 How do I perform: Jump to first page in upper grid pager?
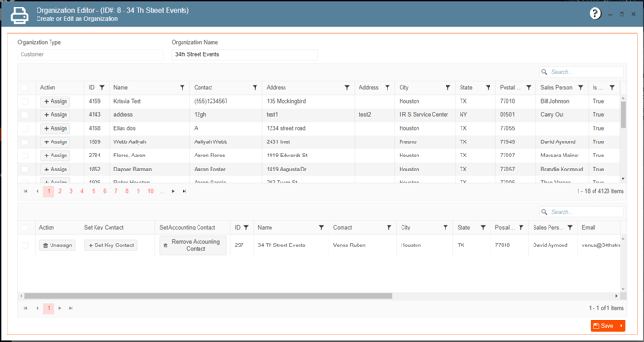click(x=26, y=191)
